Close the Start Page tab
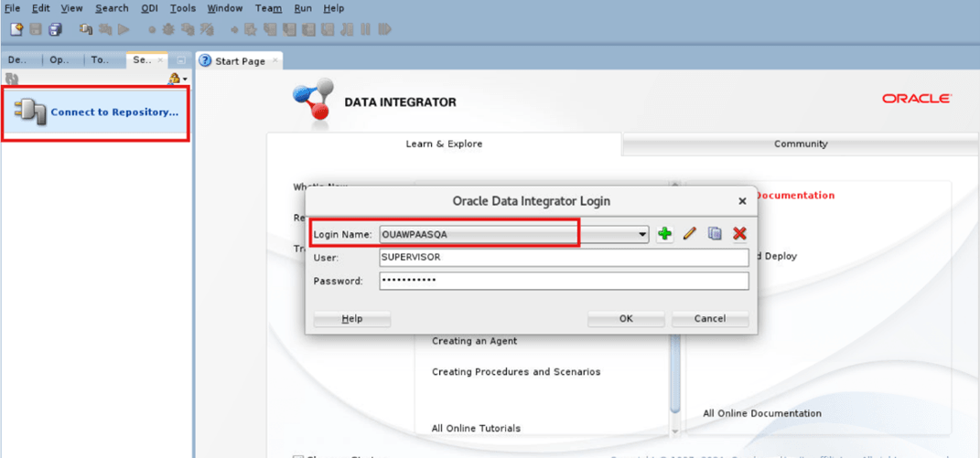 pyautogui.click(x=275, y=61)
